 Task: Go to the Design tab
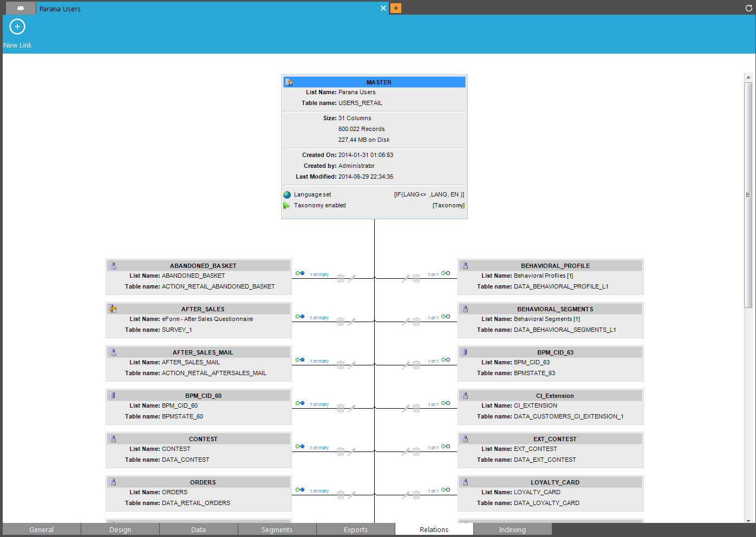click(120, 529)
